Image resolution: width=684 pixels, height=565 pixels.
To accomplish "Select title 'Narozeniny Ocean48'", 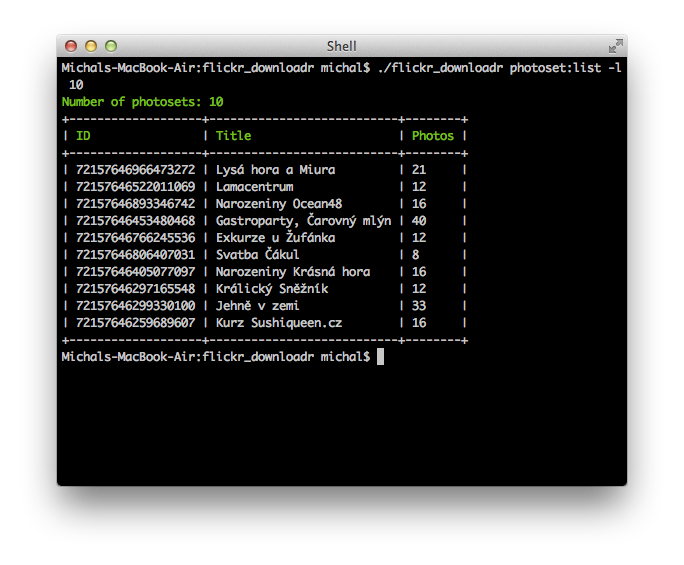I will pos(279,204).
